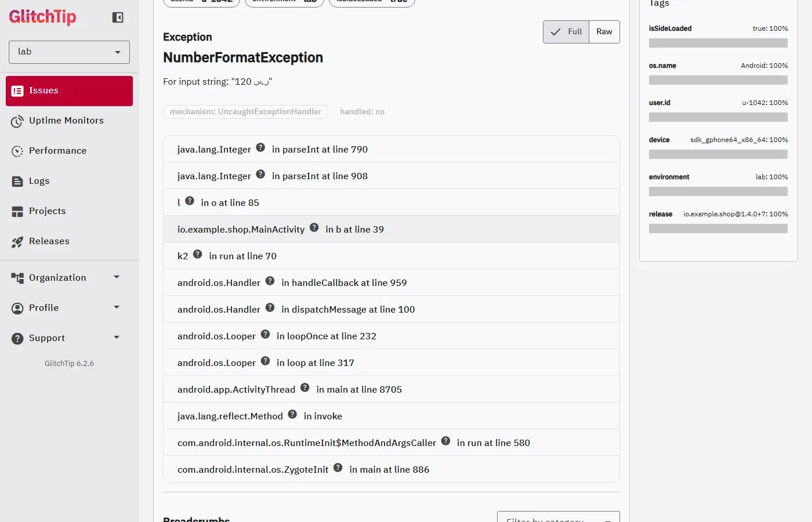Click the Issues list icon in sidebar
Image resolution: width=812 pixels, height=522 pixels.
tap(17, 91)
